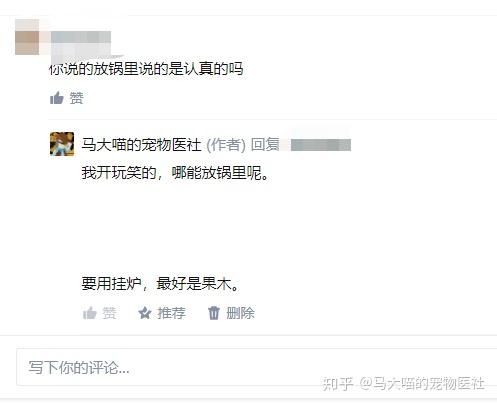Image resolution: width=497 pixels, height=405 pixels.
Task: Click the (作者) author badge
Action: [x=226, y=145]
